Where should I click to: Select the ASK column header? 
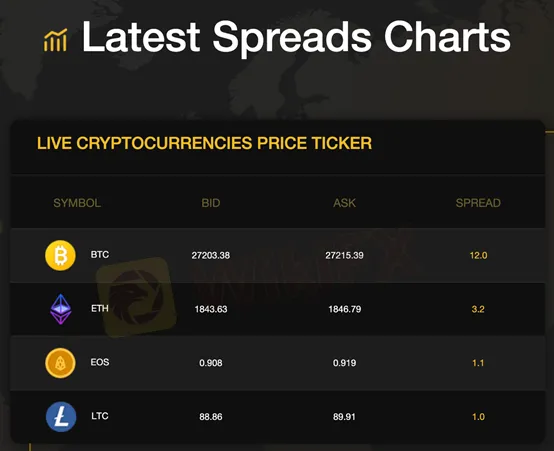pos(344,203)
